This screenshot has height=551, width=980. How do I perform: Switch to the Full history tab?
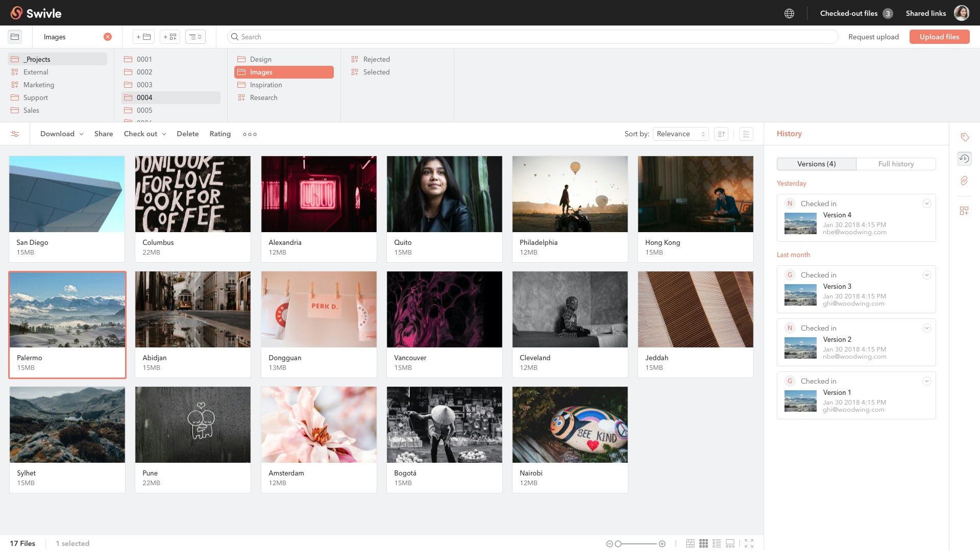(x=896, y=164)
